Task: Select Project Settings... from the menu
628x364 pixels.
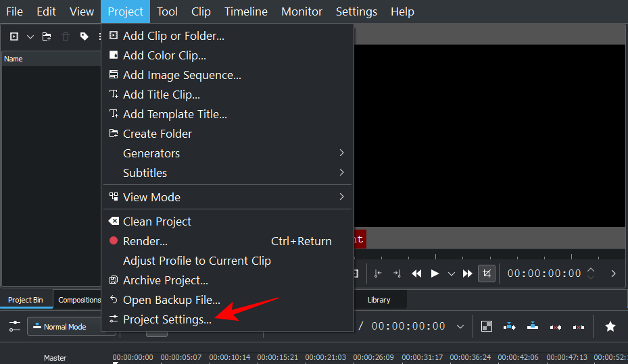Action: 167,319
